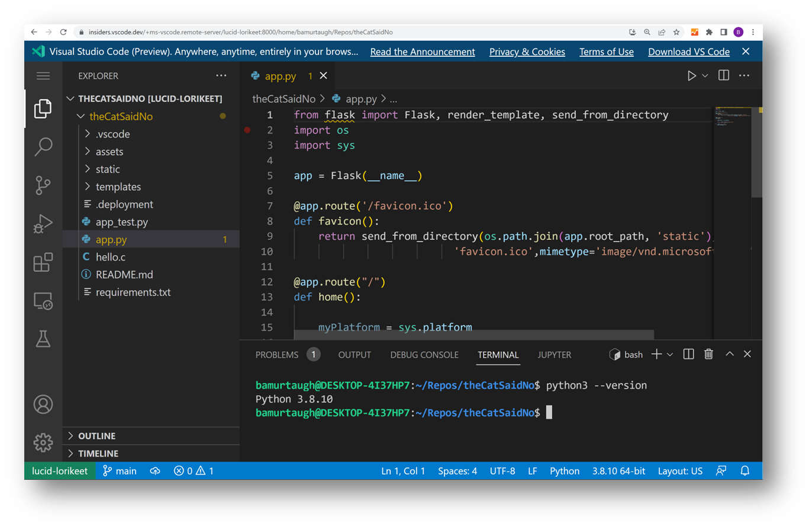This screenshot has width=812, height=529.
Task: Open the Download VS Code link
Action: point(688,52)
